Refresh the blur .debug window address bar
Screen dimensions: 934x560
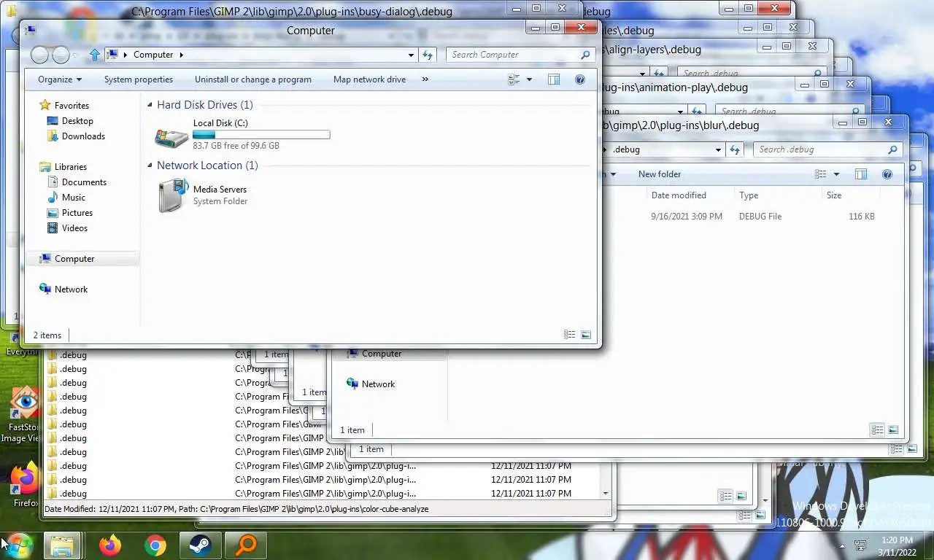click(735, 149)
